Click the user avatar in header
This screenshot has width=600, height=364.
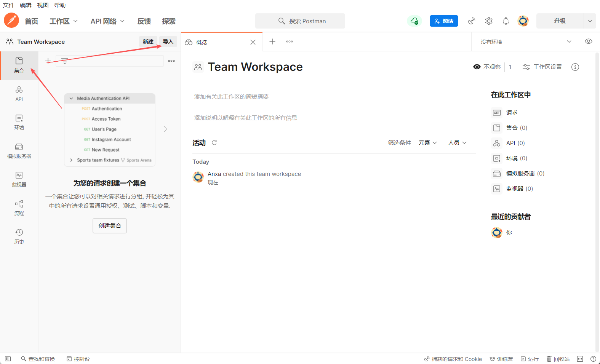coord(523,21)
